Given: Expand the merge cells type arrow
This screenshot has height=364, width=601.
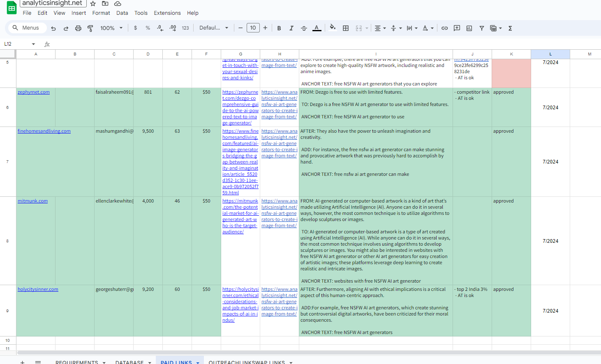Looking at the screenshot, I should (x=367, y=28).
